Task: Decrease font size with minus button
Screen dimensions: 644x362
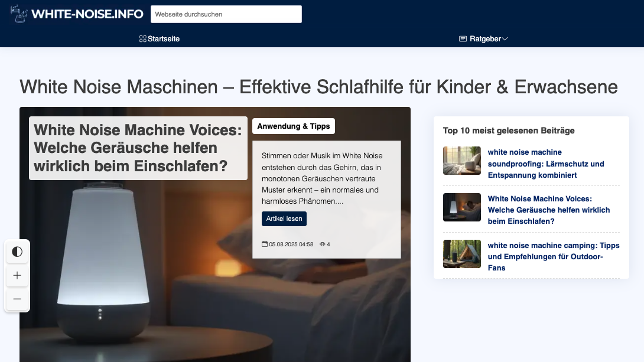Action: (x=17, y=299)
